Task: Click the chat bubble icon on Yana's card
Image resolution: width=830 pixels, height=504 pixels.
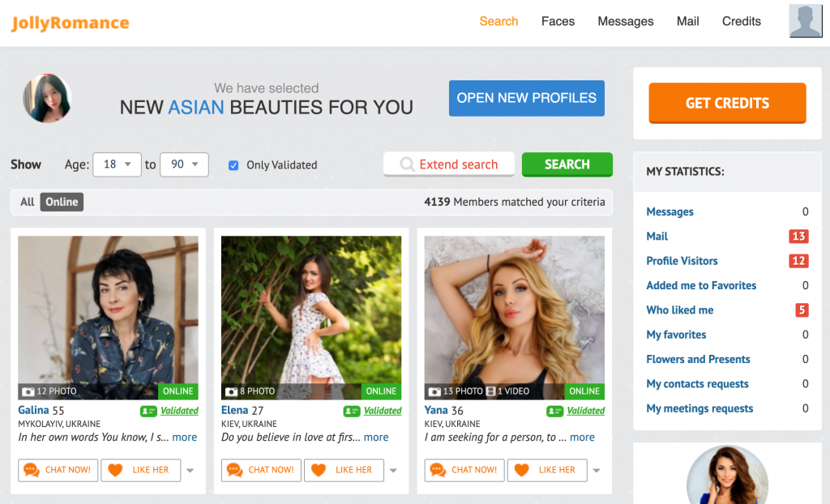Action: (x=438, y=470)
